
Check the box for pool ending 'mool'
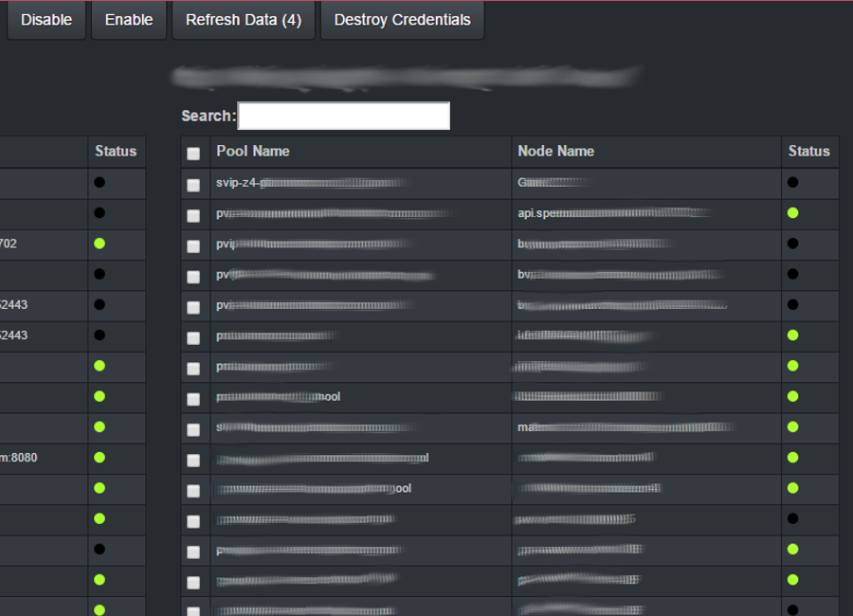[193, 399]
